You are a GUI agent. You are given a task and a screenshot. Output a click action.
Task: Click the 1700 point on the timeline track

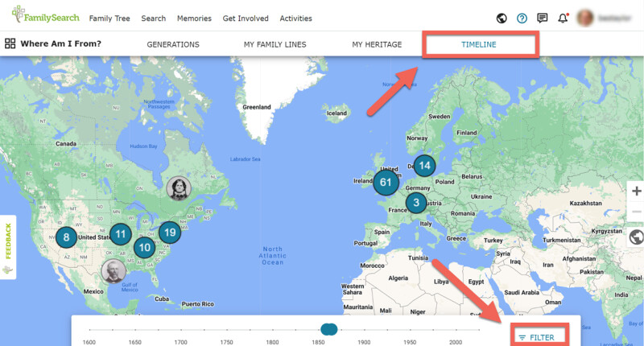pyautogui.click(x=180, y=330)
